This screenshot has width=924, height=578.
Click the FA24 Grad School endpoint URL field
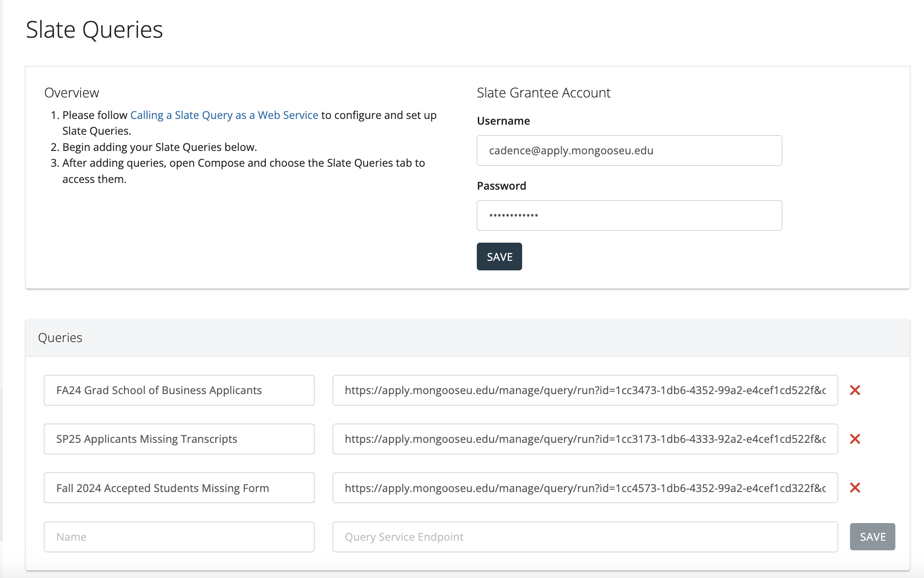[585, 390]
